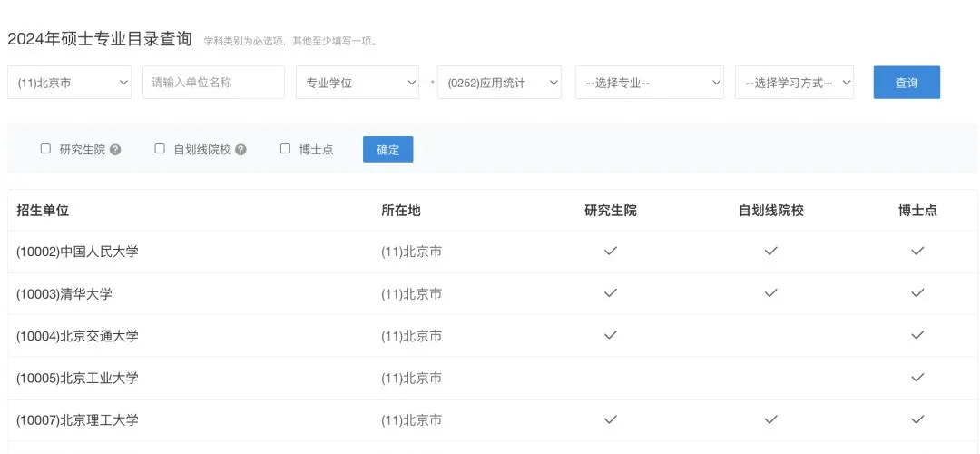Click 自划线院校 checkmark for 清华大学
This screenshot has height=454, width=980.
pos(770,292)
